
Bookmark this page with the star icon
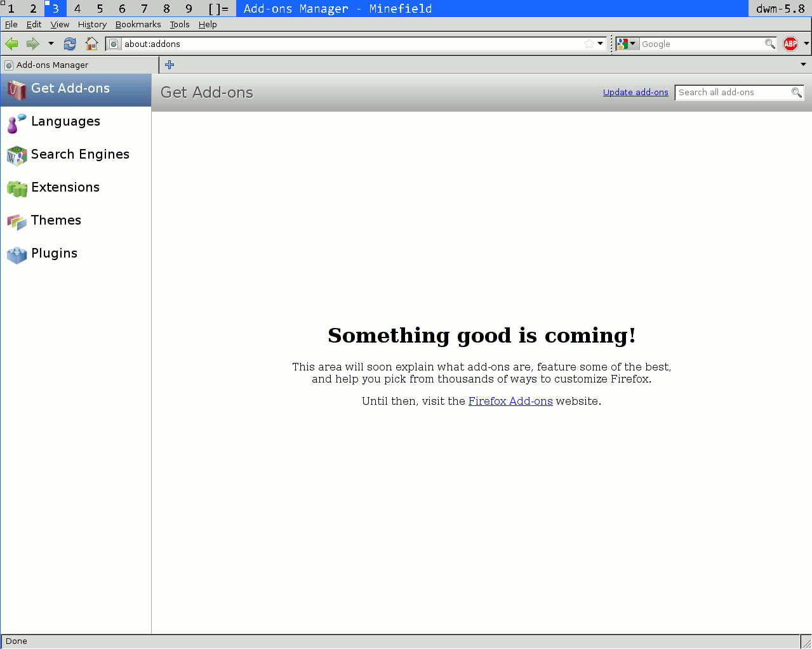(x=589, y=44)
